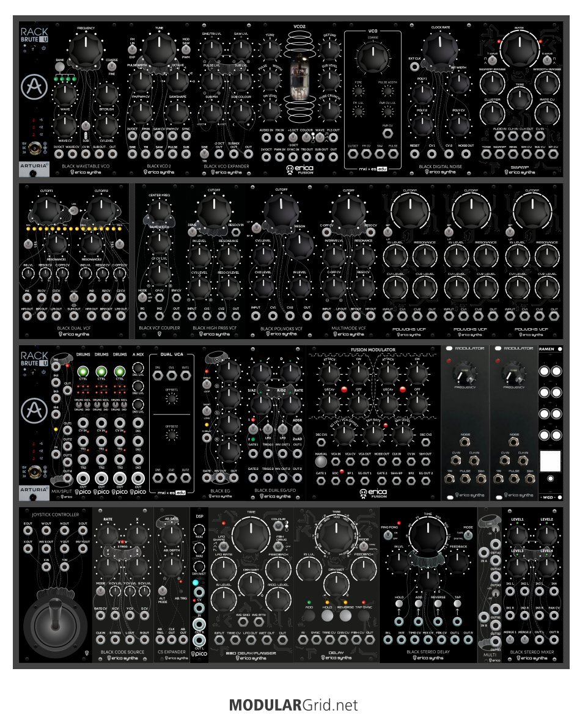Click the MANUAL button on Fusion Modulator
Viewport: 588px width, 718px height.
321,461
